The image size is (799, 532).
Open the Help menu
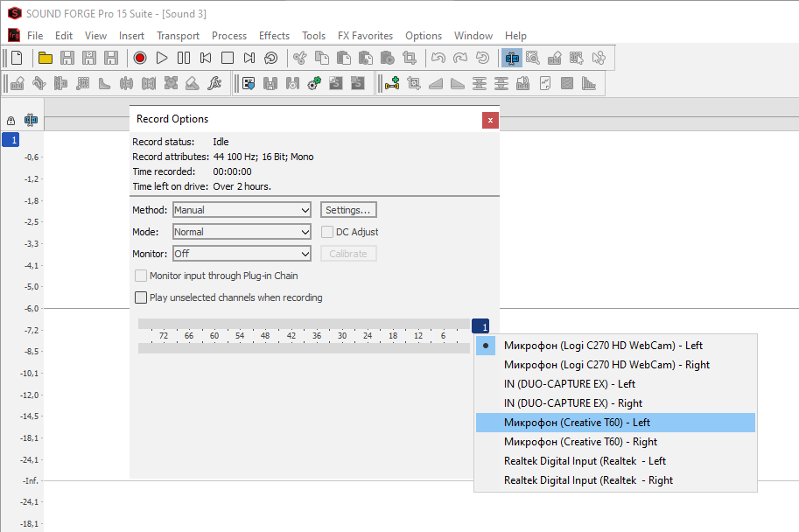[515, 36]
